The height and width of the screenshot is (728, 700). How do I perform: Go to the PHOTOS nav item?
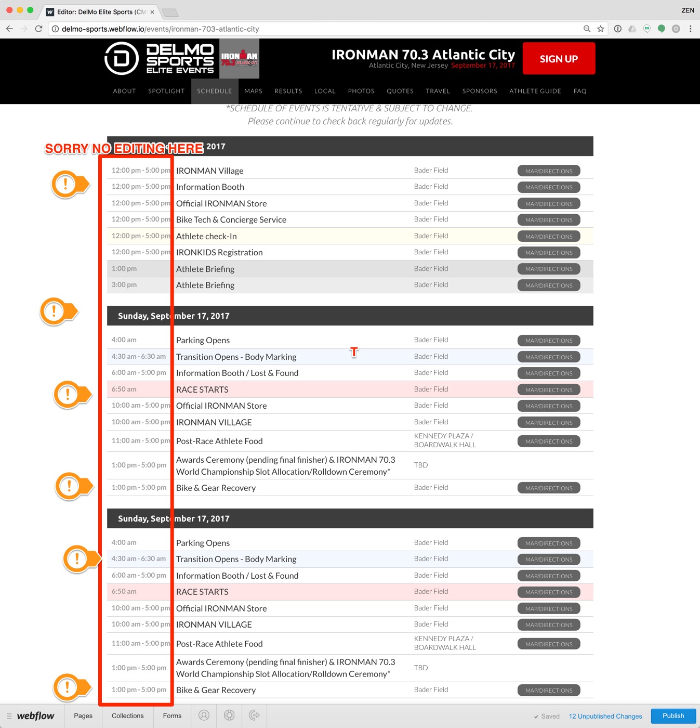point(361,91)
